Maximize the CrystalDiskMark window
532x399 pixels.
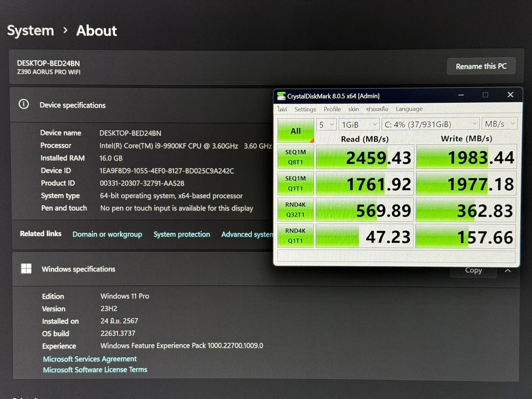point(485,95)
